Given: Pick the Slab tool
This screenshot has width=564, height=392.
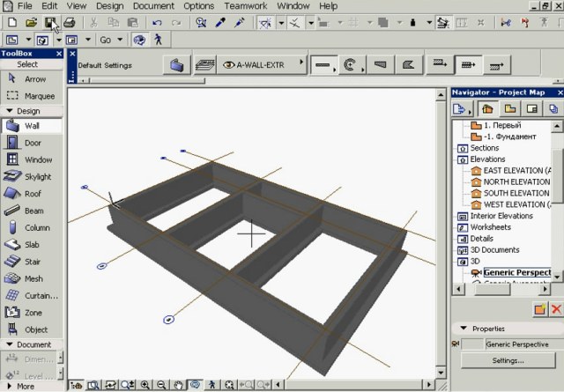Looking at the screenshot, I should pyautogui.click(x=32, y=245).
